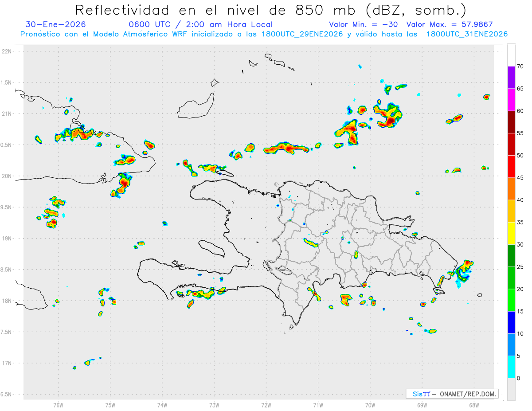Click the "Valor Max. = 57.9867" text
This screenshot has height=411, width=532.
click(450, 24)
